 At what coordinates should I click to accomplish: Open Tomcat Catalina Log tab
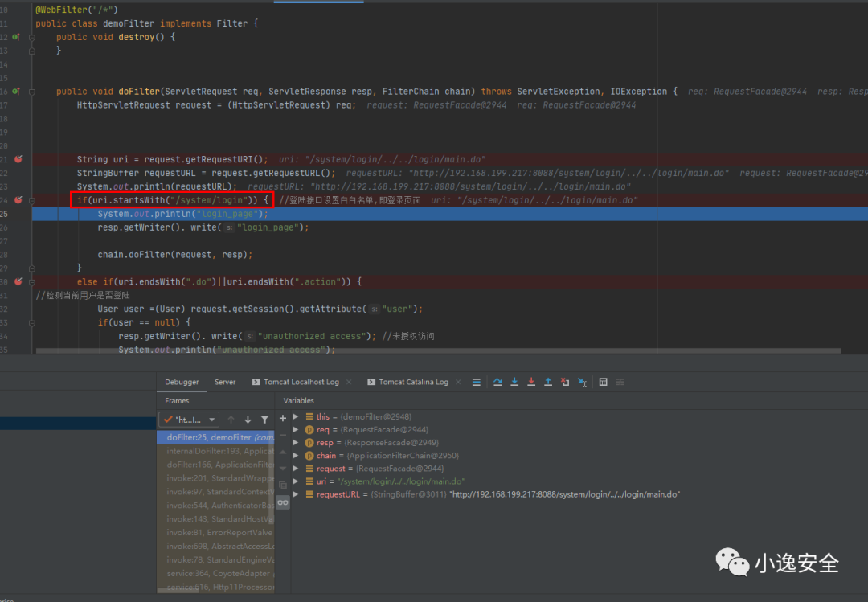(408, 382)
